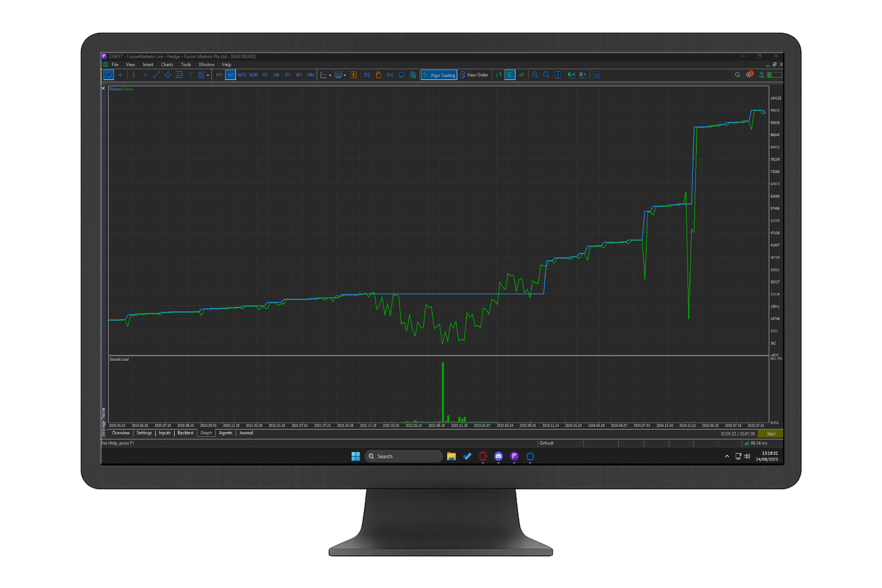Take a chart screenshot with camera icon
882x588 pixels.
[596, 75]
